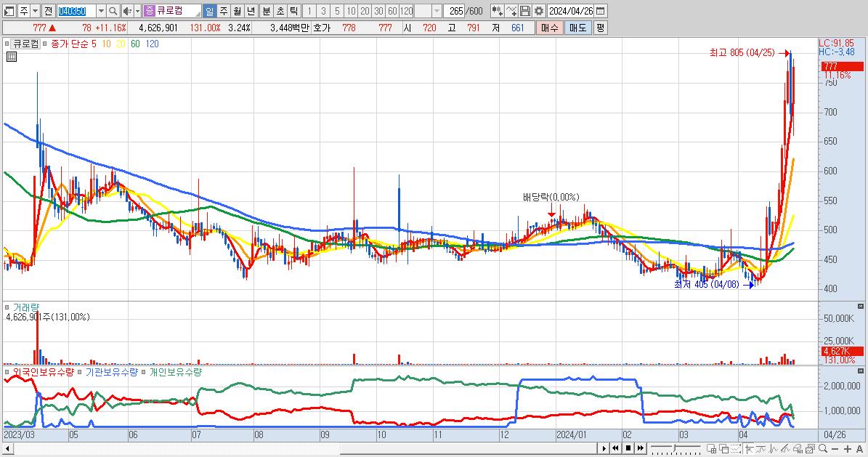Close the 거래량 volume pane

coord(860,307)
